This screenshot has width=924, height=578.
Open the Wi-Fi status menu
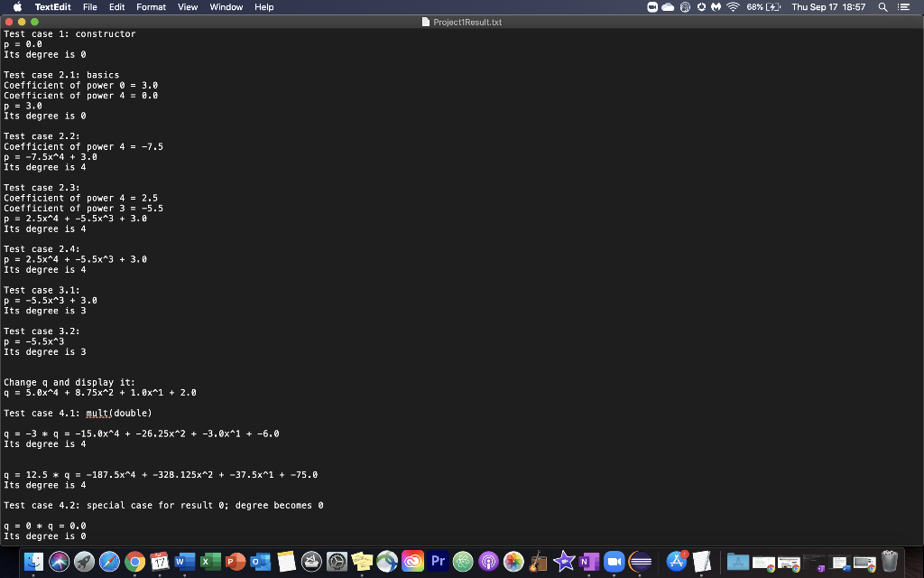pos(733,7)
